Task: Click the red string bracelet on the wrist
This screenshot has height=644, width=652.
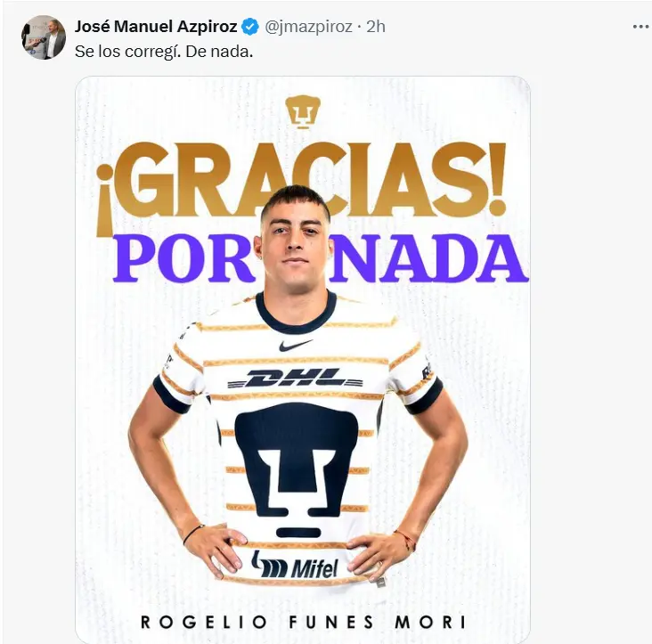Action: pyautogui.click(x=406, y=539)
